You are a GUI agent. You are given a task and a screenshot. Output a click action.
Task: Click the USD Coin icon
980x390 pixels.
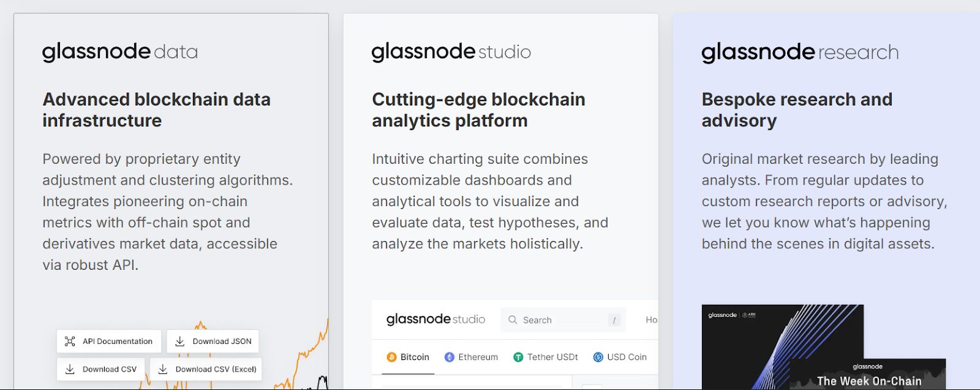598,357
